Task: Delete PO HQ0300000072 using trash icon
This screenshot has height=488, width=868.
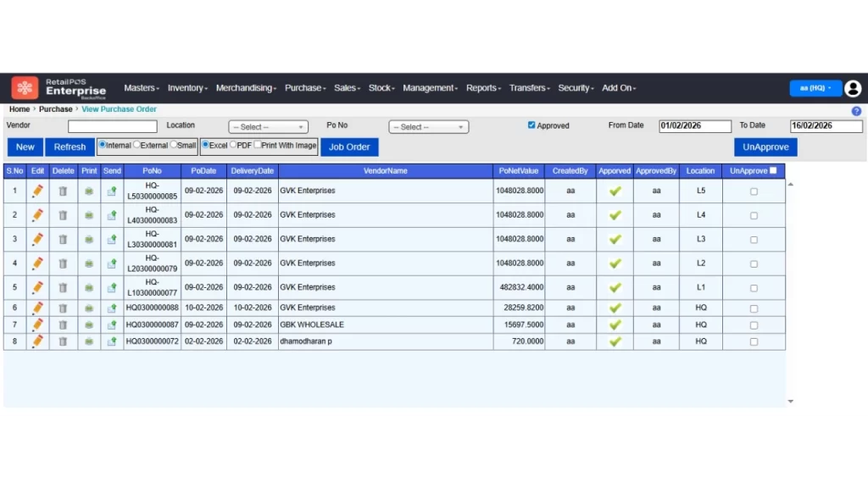Action: click(63, 342)
